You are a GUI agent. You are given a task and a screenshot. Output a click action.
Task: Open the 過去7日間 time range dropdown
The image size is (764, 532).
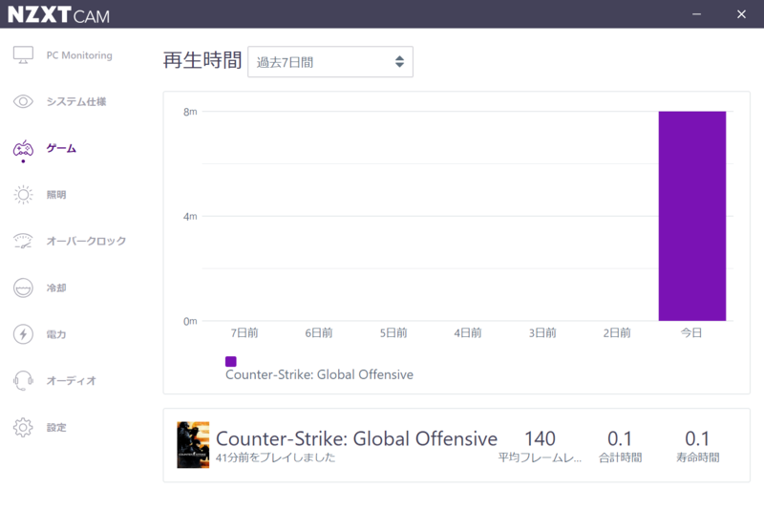(330, 62)
